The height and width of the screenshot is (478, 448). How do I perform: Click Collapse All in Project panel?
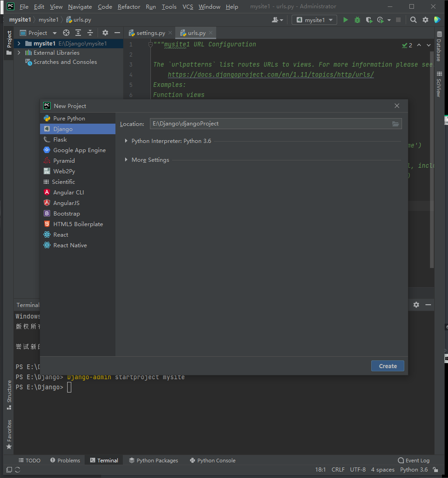click(x=90, y=33)
